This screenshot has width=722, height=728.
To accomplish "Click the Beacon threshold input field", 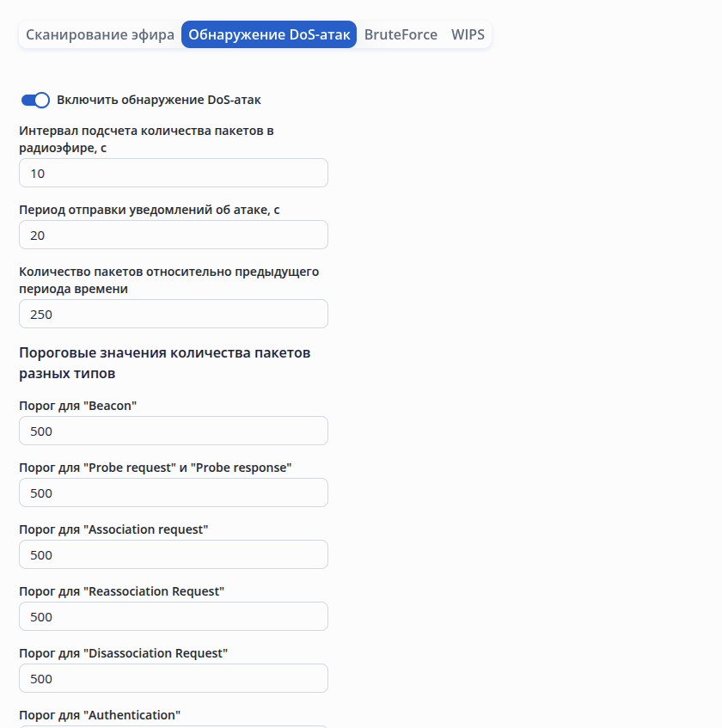I will pos(173,431).
